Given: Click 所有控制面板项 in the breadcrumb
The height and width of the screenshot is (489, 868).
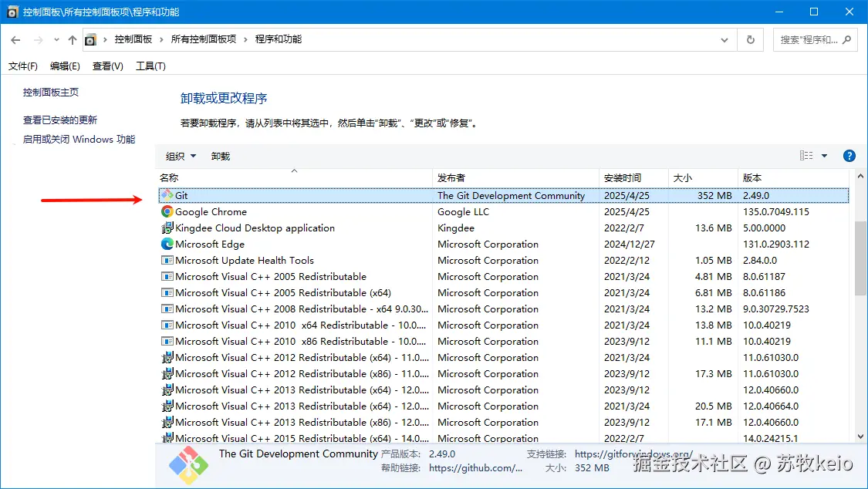Looking at the screenshot, I should click(204, 39).
